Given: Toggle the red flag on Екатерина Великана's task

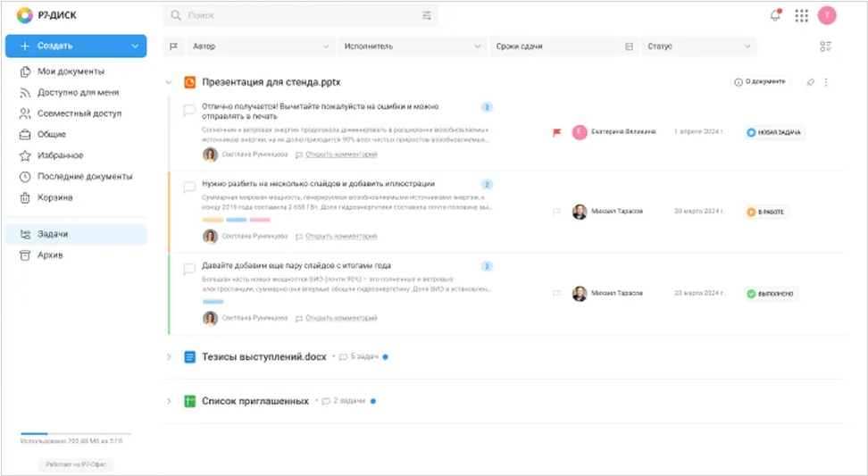Looking at the screenshot, I should [557, 132].
